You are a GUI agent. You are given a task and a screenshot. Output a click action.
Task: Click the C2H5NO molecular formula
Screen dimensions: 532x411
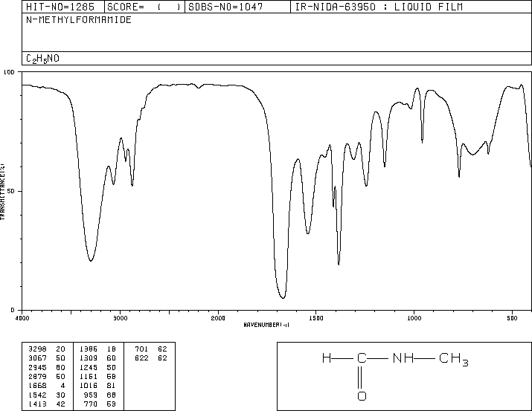42,59
